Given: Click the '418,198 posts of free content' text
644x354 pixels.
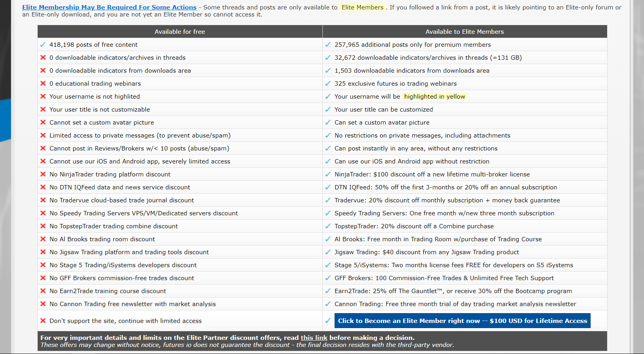Looking at the screenshot, I should click(x=93, y=44).
